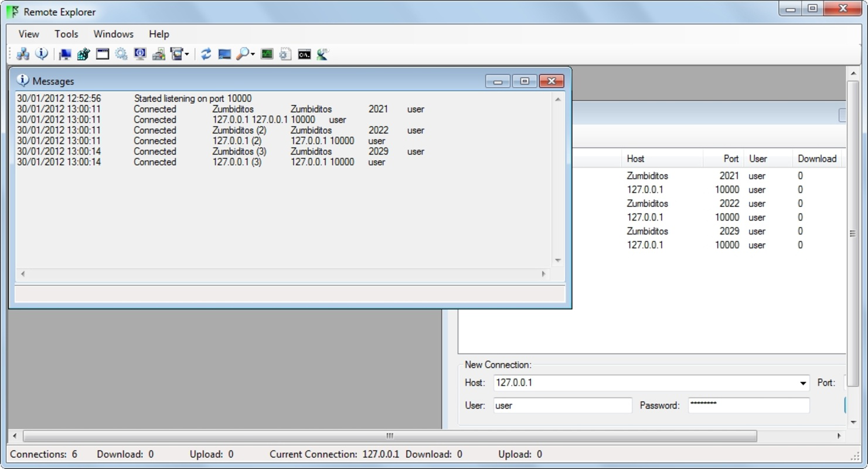Click the green remote screen capture icon
868x469 pixels.
267,54
